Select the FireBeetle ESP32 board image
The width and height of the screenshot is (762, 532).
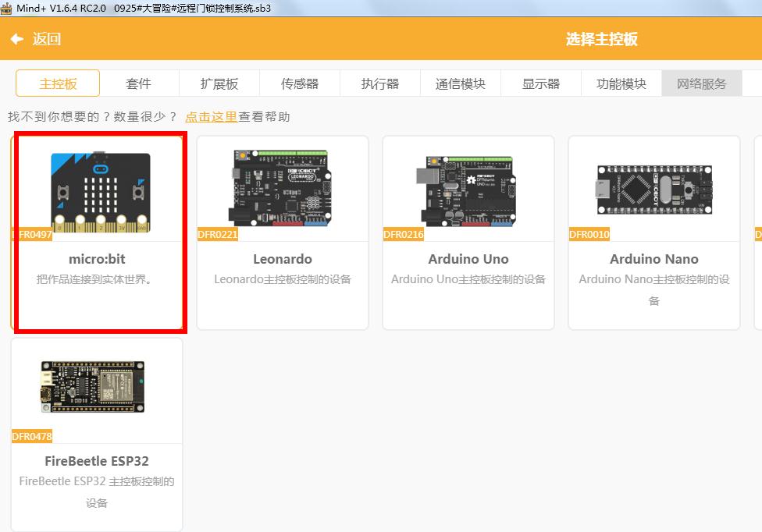tap(93, 387)
